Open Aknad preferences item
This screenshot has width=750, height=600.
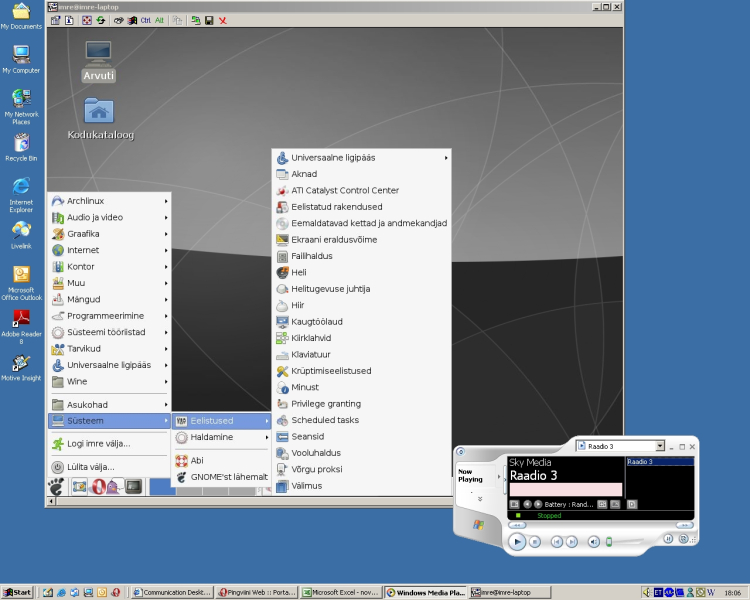[x=362, y=174]
